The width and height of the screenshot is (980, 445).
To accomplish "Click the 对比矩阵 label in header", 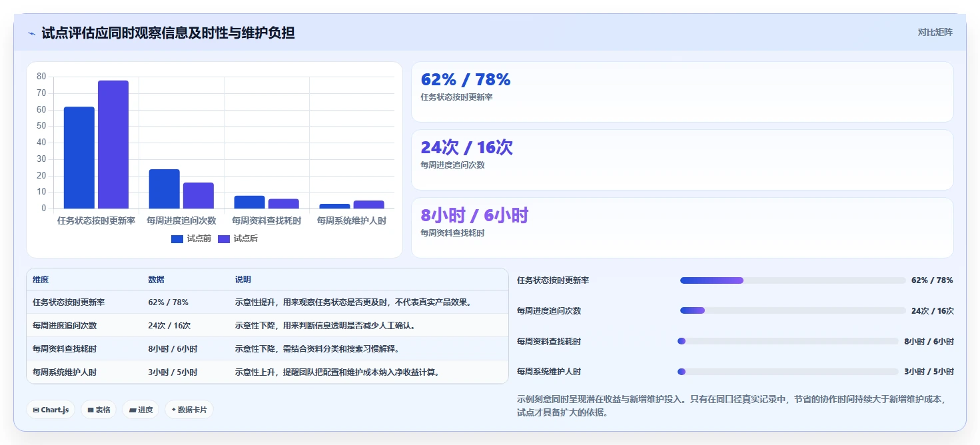I will [935, 32].
